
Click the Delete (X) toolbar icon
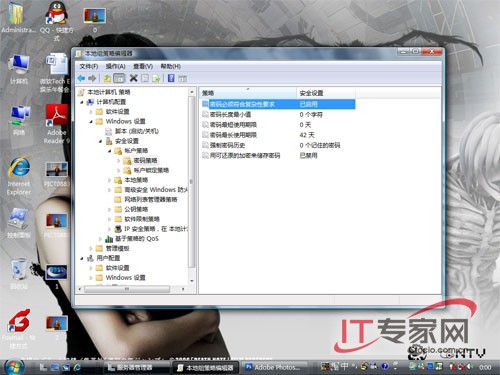coord(133,78)
